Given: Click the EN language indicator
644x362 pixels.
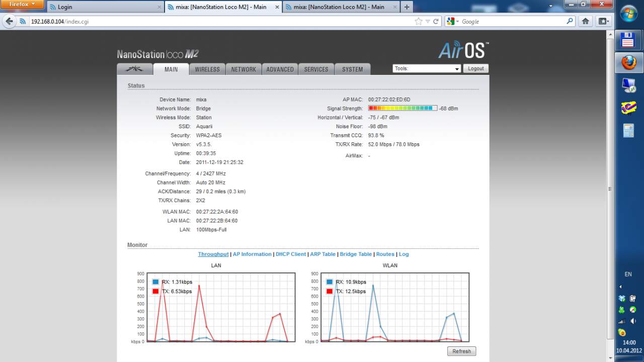Looking at the screenshot, I should pyautogui.click(x=628, y=274).
